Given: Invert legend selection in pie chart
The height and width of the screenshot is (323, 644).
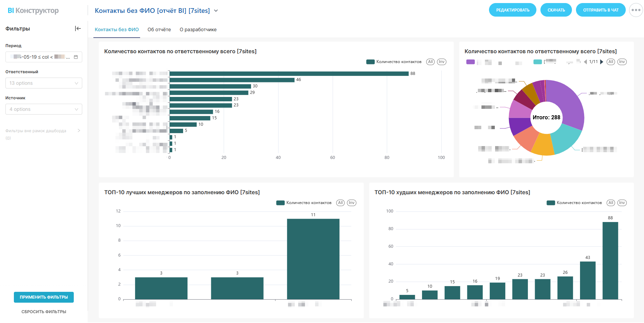Looking at the screenshot, I should click(622, 62).
